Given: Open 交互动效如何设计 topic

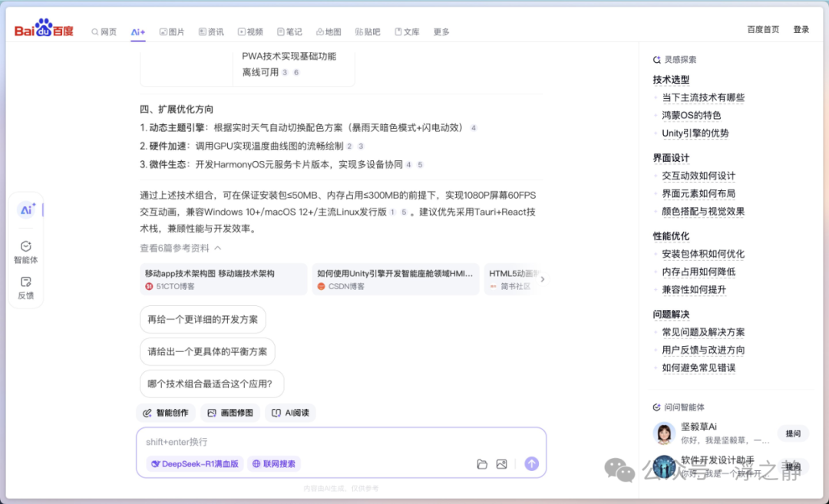Looking at the screenshot, I should [699, 176].
